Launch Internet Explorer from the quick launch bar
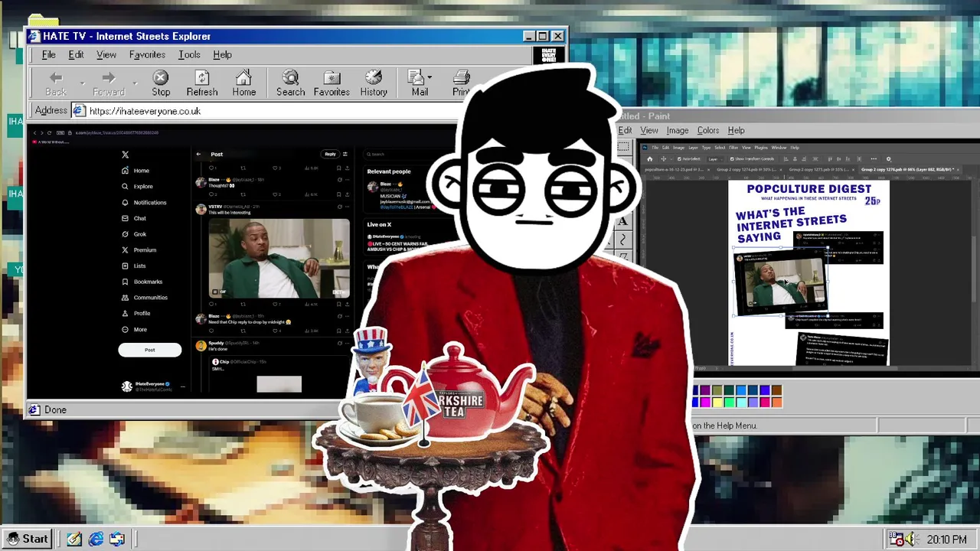Screen dimensions: 980x551 96,540
